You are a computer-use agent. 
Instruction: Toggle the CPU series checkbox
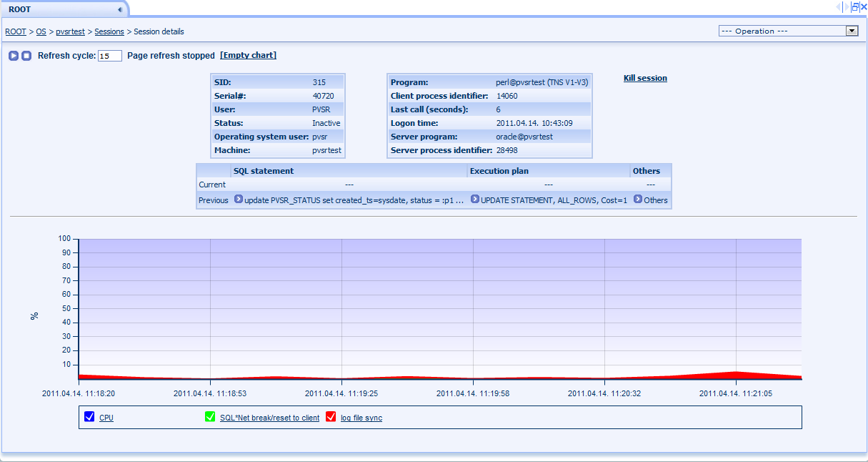click(x=89, y=417)
